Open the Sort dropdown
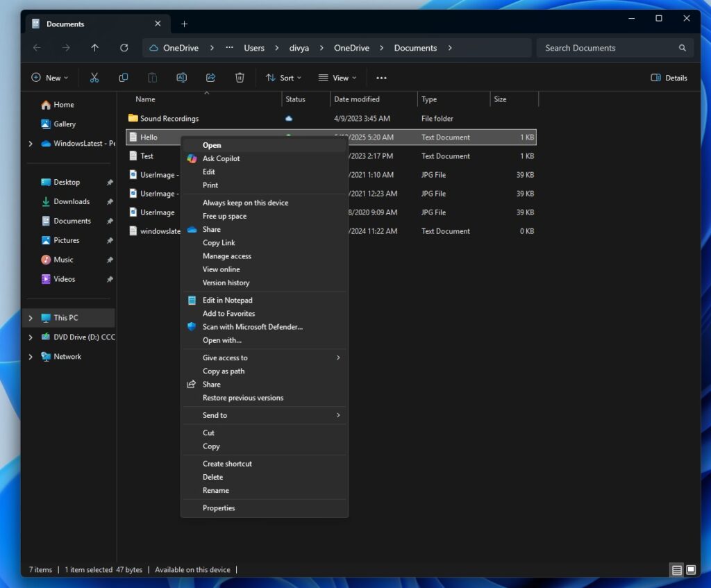 (x=283, y=78)
